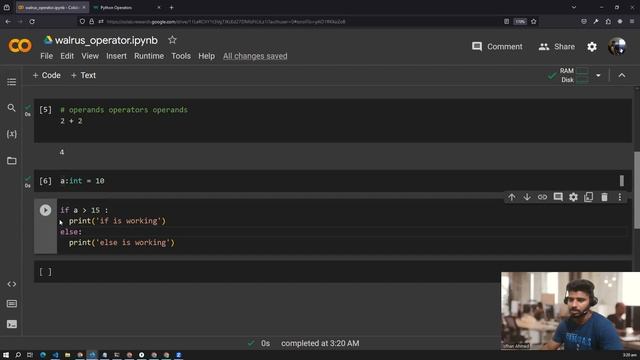This screenshot has width=640, height=360.
Task: Open the Runtime menu
Action: (x=149, y=56)
